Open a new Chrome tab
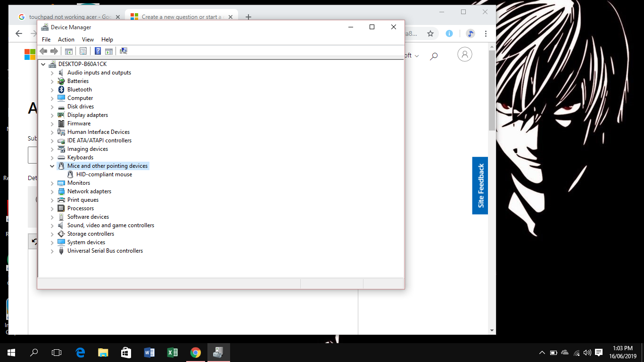The height and width of the screenshot is (362, 644). coord(248,17)
